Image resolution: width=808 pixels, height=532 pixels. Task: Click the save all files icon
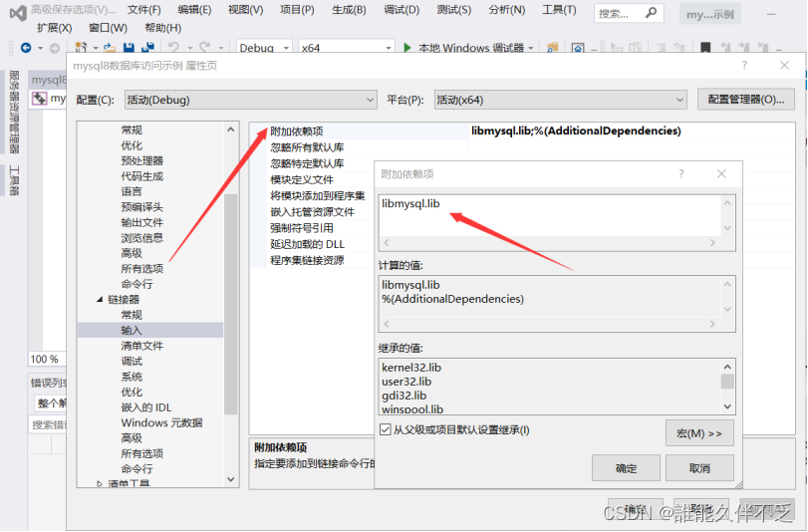click(147, 48)
